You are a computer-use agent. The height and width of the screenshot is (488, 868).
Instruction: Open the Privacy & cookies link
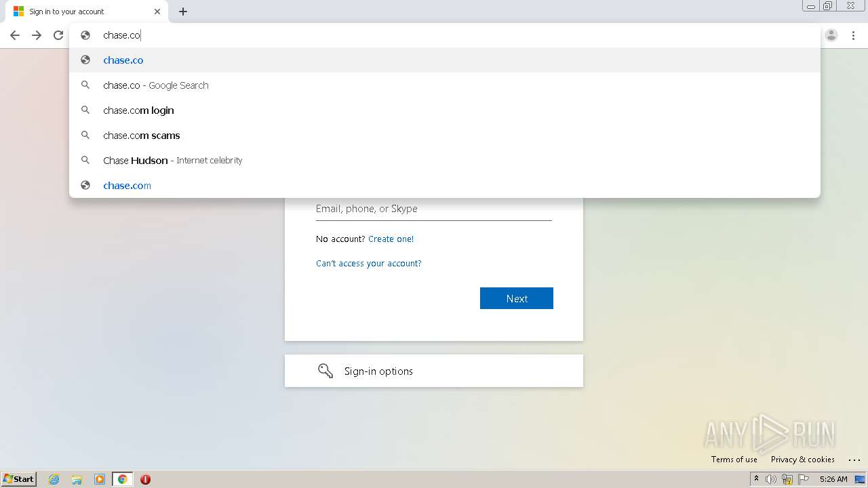(x=803, y=460)
